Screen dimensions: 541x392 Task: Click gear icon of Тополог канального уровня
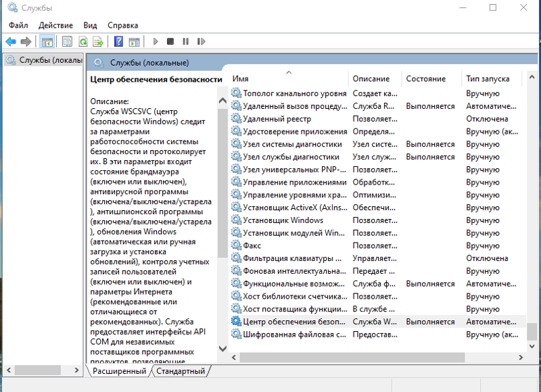click(236, 93)
